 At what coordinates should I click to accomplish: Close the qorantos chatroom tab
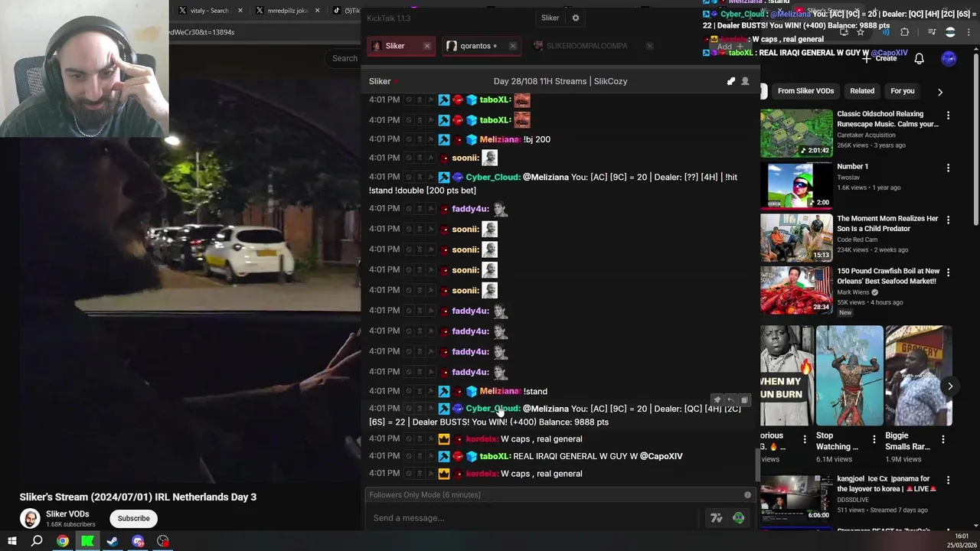click(512, 46)
